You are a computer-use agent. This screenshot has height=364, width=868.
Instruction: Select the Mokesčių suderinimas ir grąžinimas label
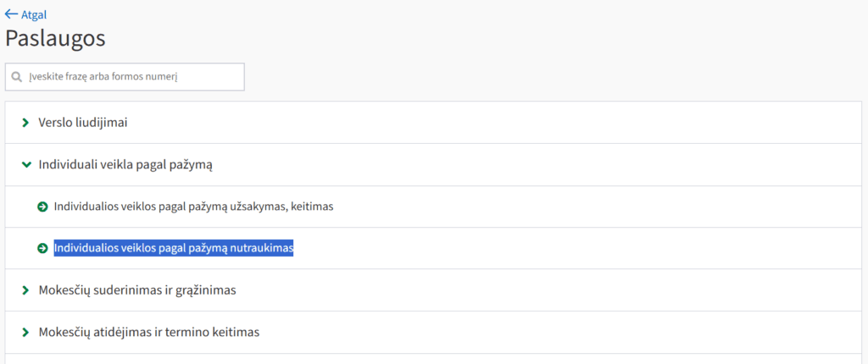click(x=136, y=290)
